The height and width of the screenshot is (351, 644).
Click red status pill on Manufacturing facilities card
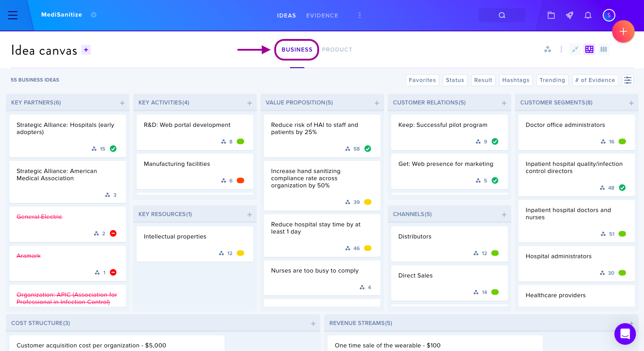[x=240, y=181]
